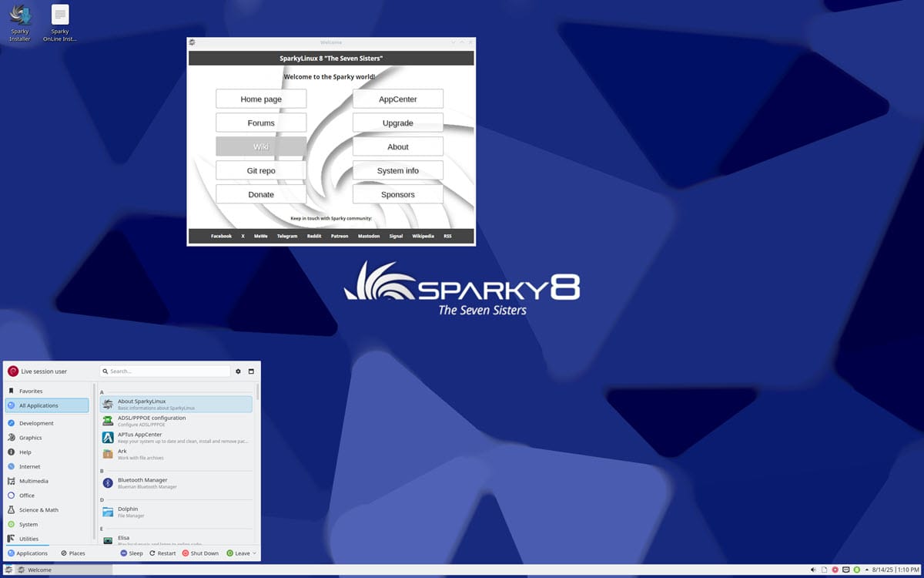Image resolution: width=924 pixels, height=578 pixels.
Task: Click the Ark archive app icon
Action: click(108, 454)
